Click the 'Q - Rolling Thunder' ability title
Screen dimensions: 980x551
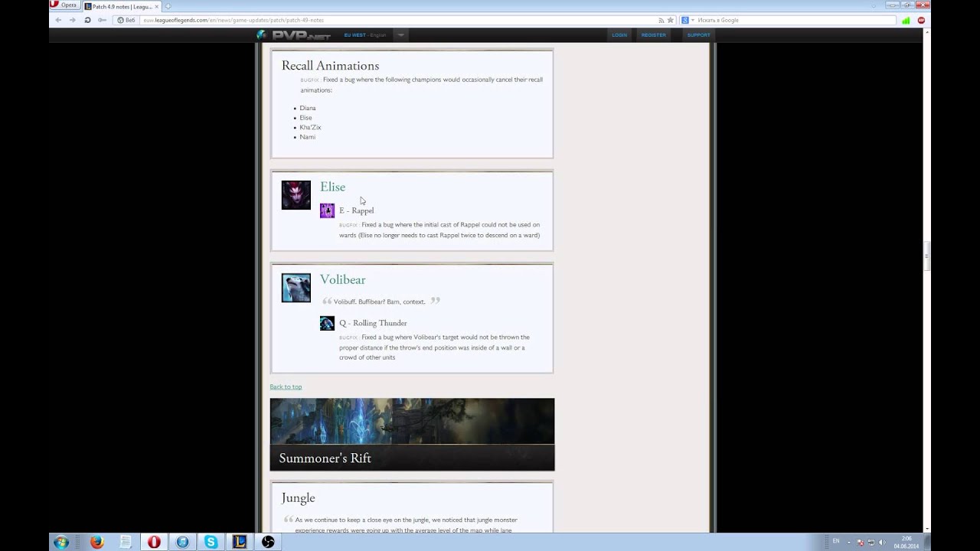pyautogui.click(x=373, y=323)
